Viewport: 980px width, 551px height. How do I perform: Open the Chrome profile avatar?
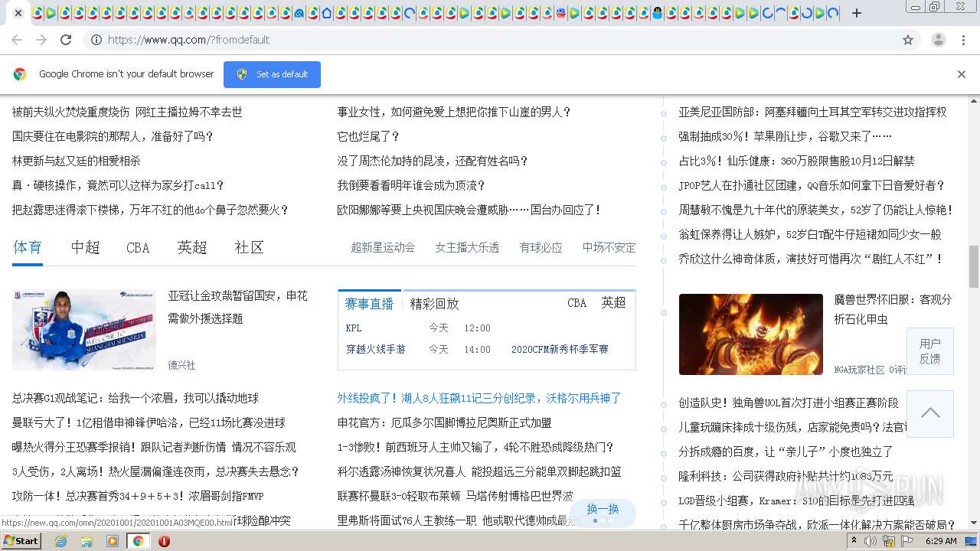[x=939, y=40]
